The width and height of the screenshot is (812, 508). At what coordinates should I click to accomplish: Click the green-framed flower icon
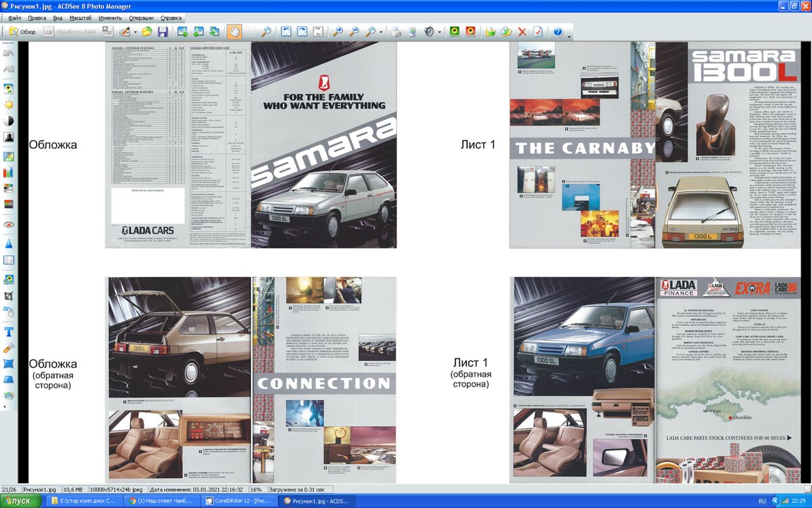[x=455, y=32]
